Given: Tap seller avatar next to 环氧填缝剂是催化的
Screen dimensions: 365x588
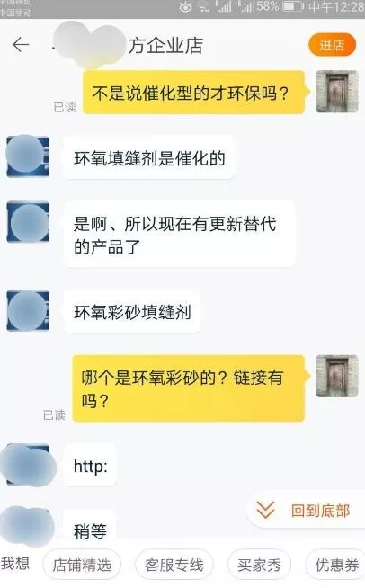Looking at the screenshot, I should [x=28, y=156].
